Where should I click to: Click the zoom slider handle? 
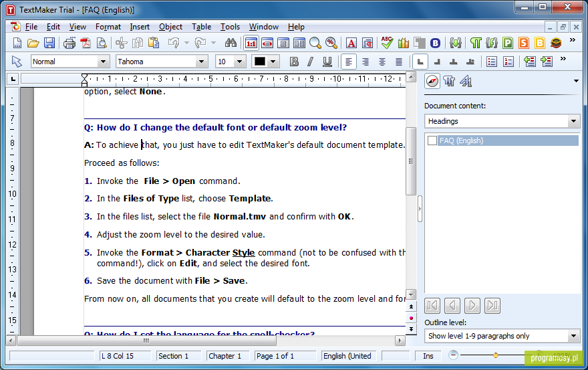pos(496,355)
